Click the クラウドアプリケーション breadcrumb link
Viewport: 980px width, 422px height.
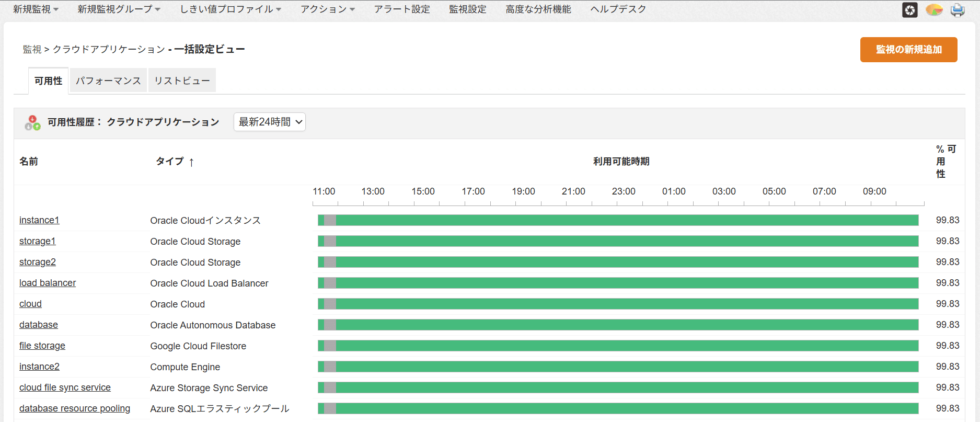pos(109,49)
